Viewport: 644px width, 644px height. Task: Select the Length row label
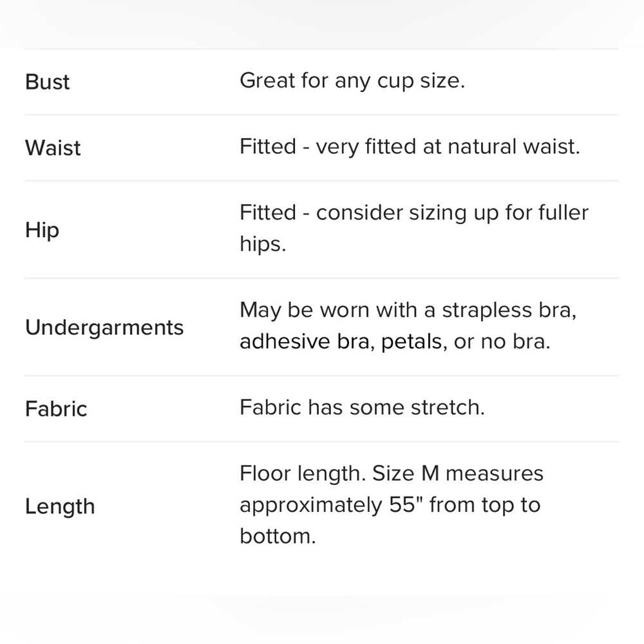(x=60, y=507)
